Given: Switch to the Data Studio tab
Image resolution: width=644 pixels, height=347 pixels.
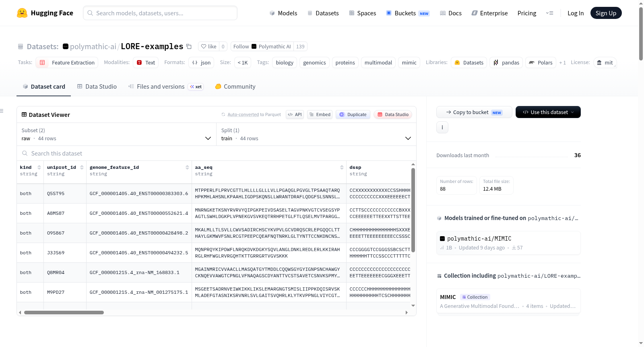Looking at the screenshot, I should point(97,86).
